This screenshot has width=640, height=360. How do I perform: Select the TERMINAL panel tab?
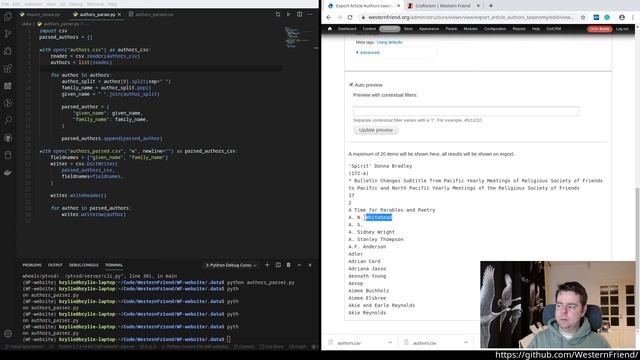[x=114, y=265]
